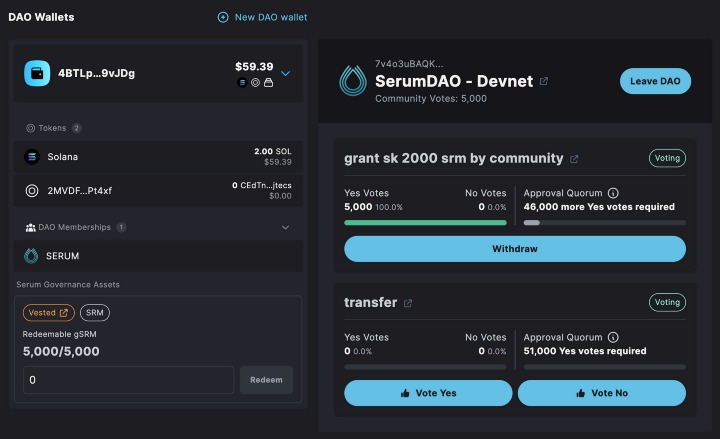Open the transfer proposal external link icon

[408, 303]
